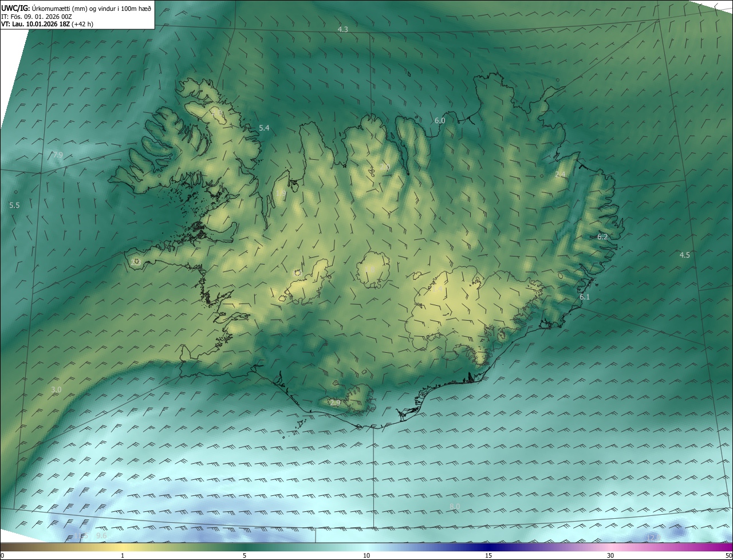
Task: Click the colour scale tick label "30"
Action: click(610, 555)
